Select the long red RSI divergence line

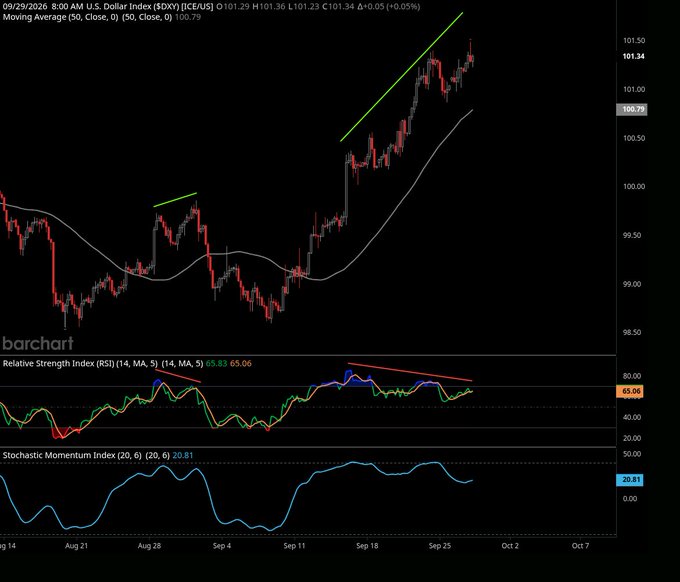(410, 372)
